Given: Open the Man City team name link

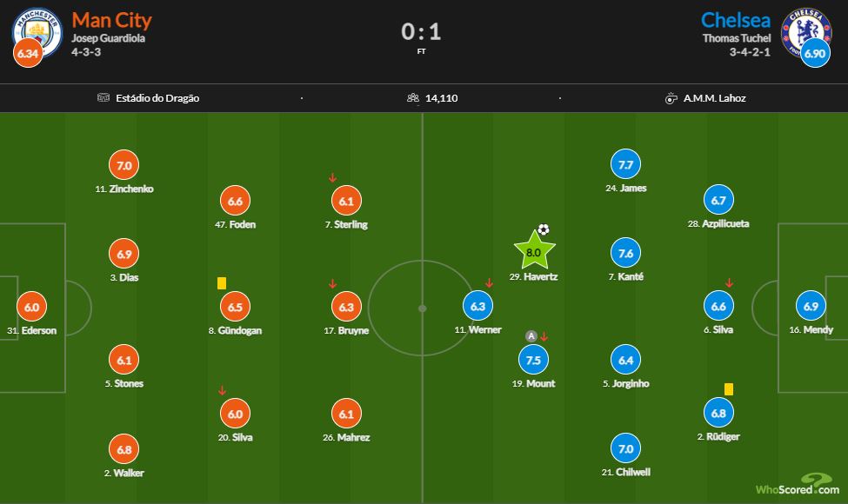Looking at the screenshot, I should pos(112,21).
